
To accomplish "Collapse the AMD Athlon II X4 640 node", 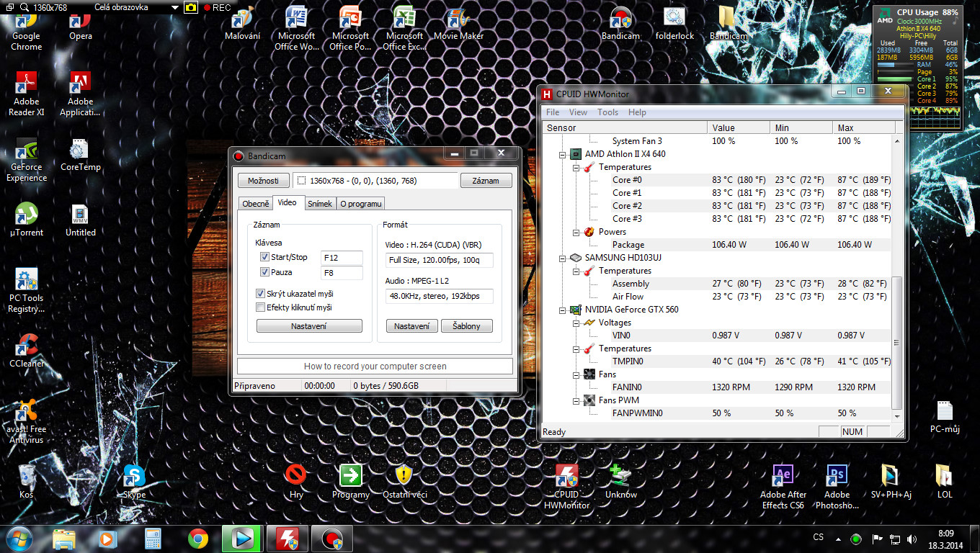I will 563,154.
